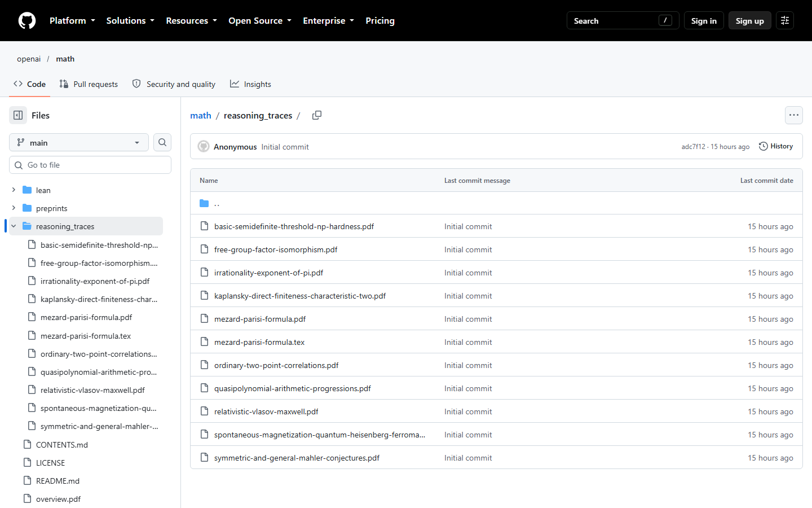
Task: Expand the preprints folder chevron
Action: 14,208
